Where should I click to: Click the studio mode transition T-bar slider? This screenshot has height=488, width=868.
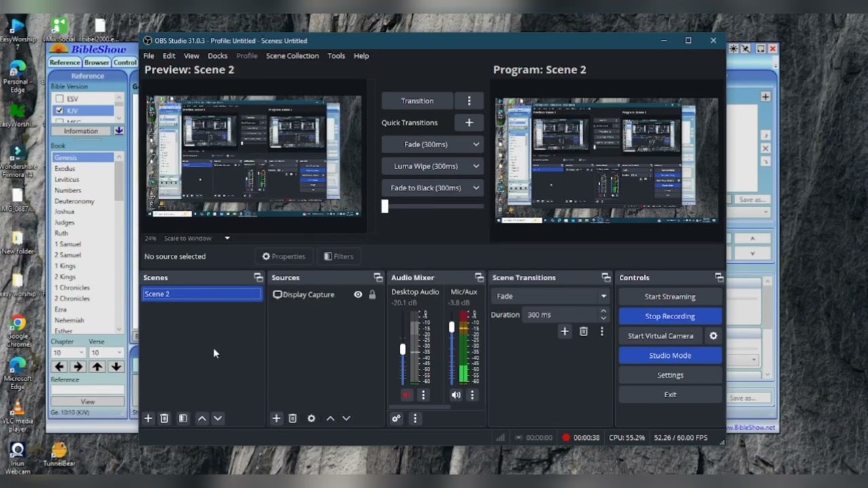385,207
